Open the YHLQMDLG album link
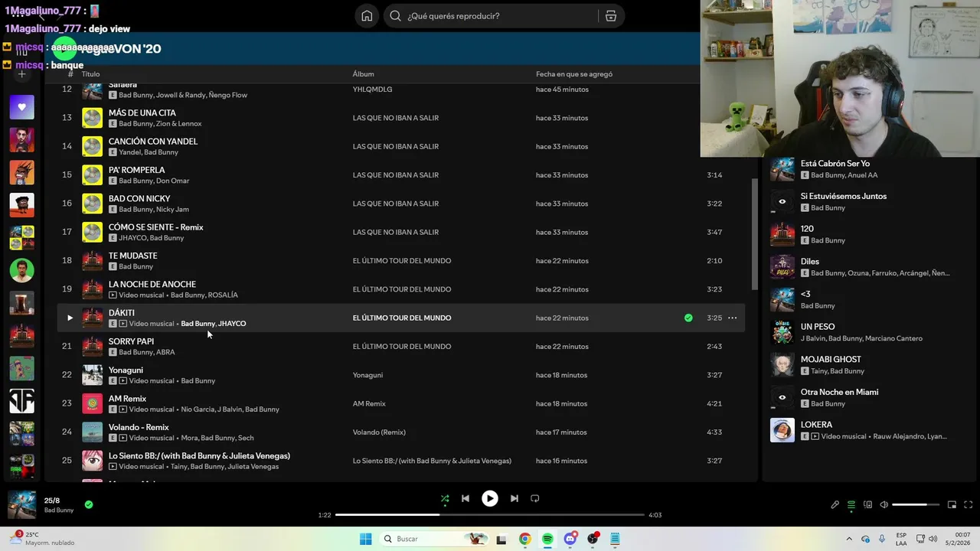This screenshot has width=980, height=551. coord(372,90)
